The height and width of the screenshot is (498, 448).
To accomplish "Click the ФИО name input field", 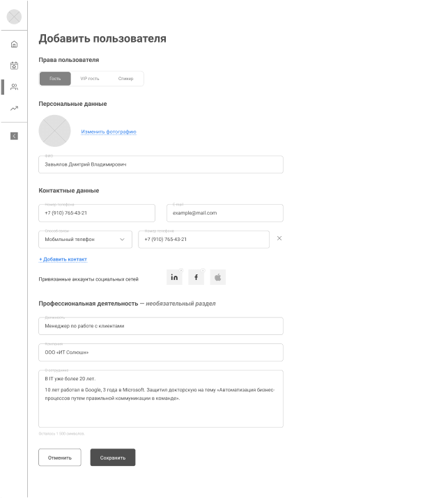I will (160, 164).
